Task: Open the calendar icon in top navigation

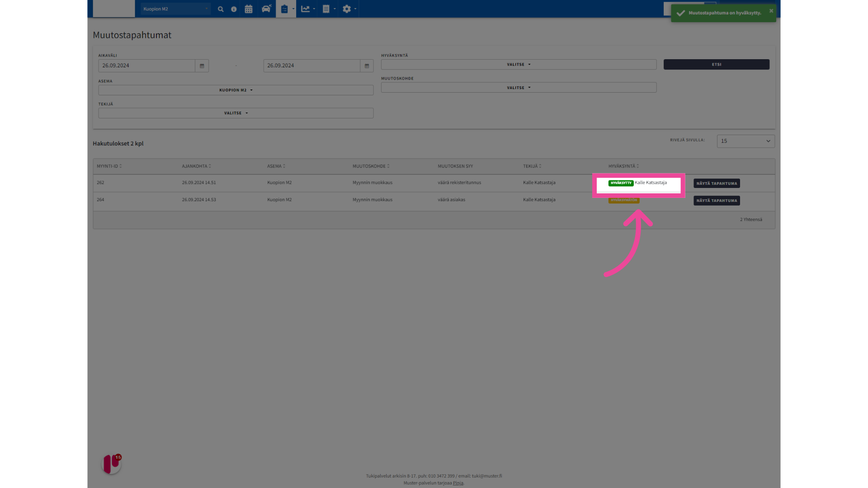Action: [x=249, y=9]
